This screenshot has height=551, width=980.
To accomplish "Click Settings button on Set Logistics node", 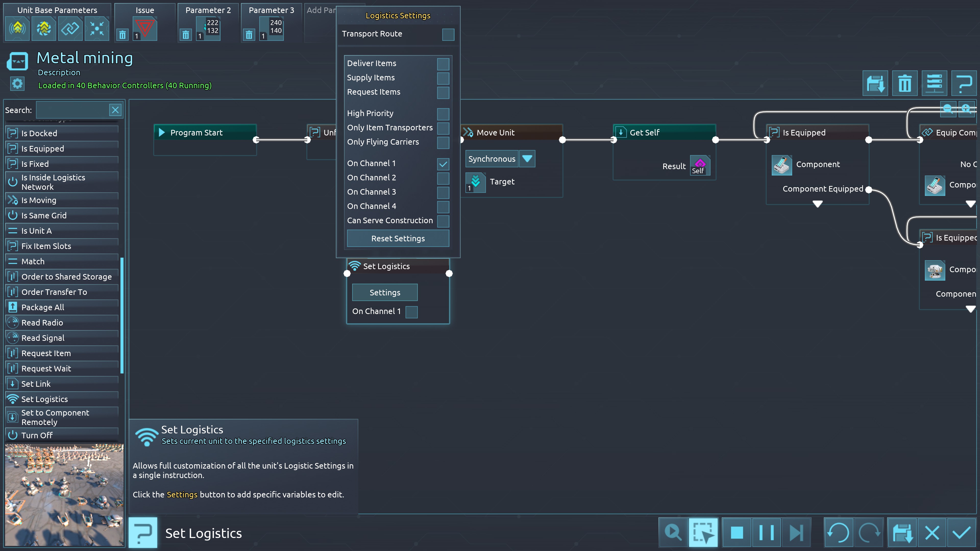I will 385,292.
